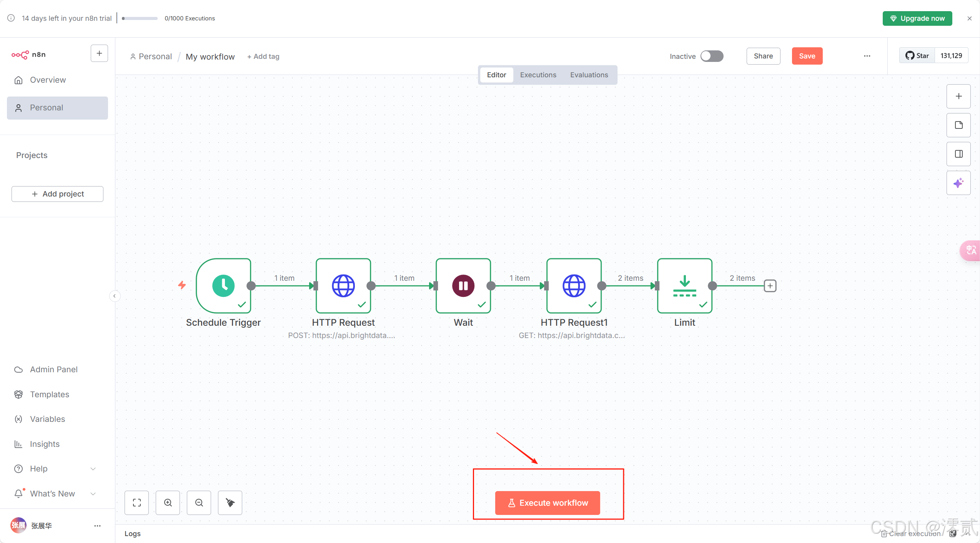The image size is (980, 543).
Task: Click the tidy up workflow broom icon
Action: point(230,503)
